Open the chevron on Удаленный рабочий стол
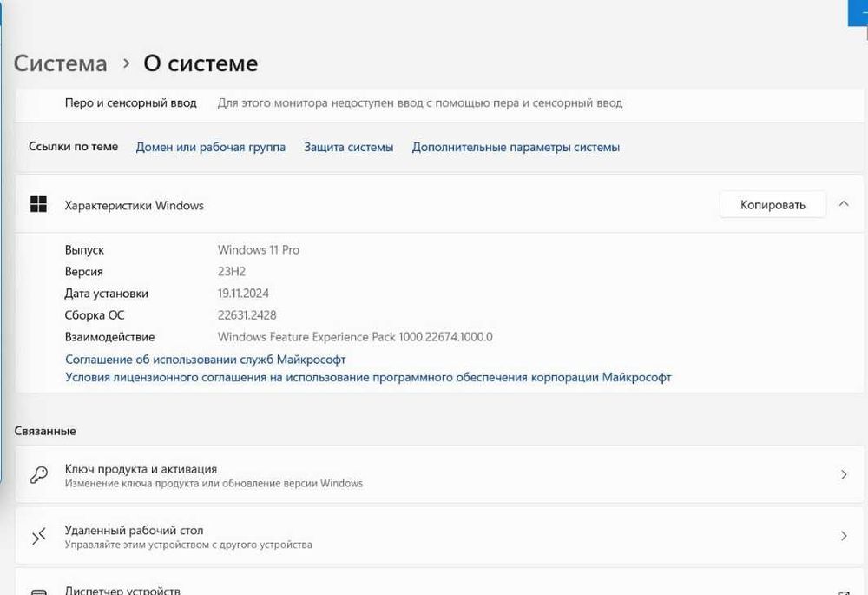868x595 pixels. click(x=843, y=537)
